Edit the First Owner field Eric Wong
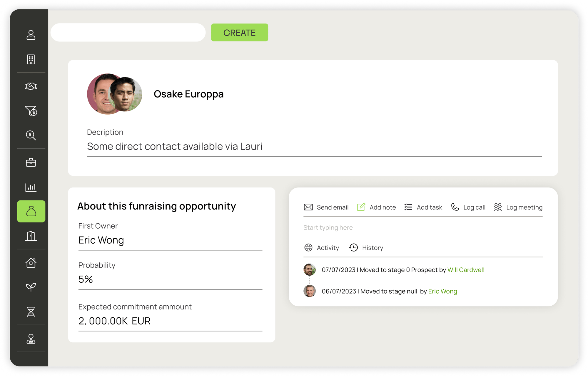The height and width of the screenshot is (380, 588). pos(170,240)
